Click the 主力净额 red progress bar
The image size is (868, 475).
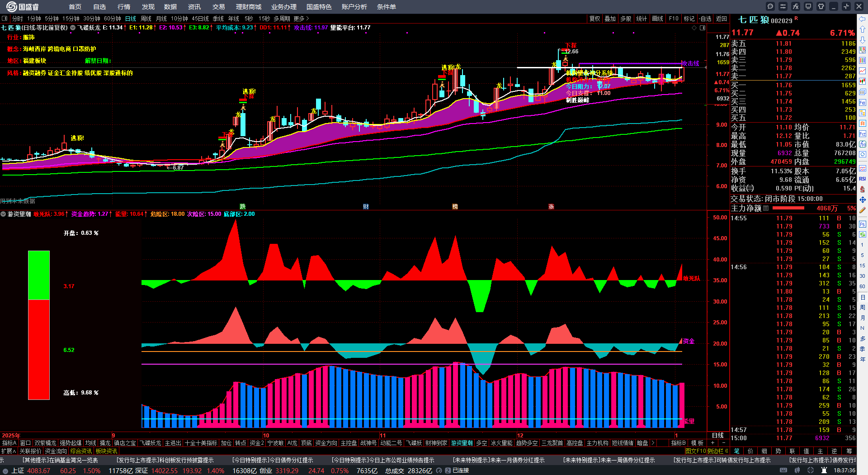point(788,208)
